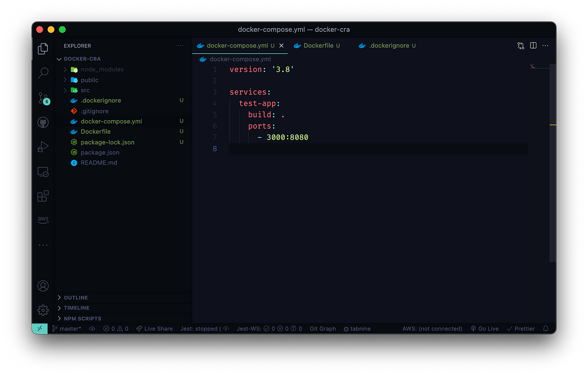Viewport: 588px width, 376px height.
Task: Click line number 8 in gutter
Action: pos(215,149)
